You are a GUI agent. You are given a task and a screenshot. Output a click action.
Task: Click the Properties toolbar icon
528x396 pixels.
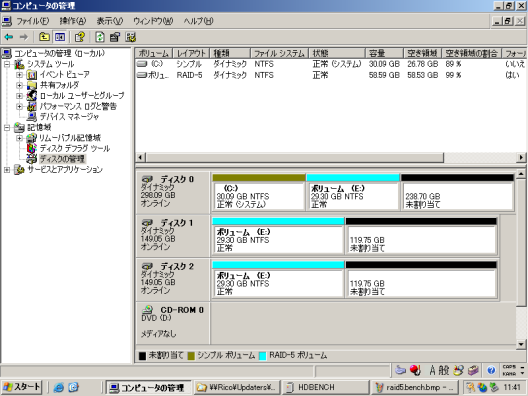(115, 37)
